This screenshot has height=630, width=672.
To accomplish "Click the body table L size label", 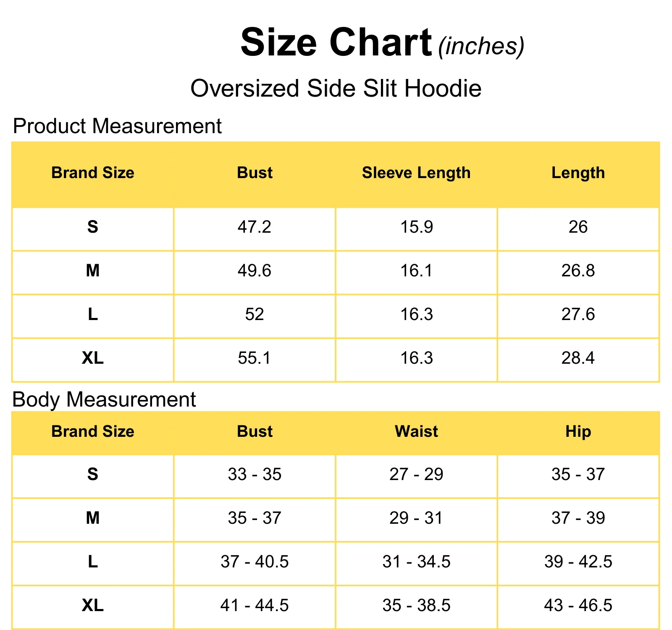I will pos(93,562).
